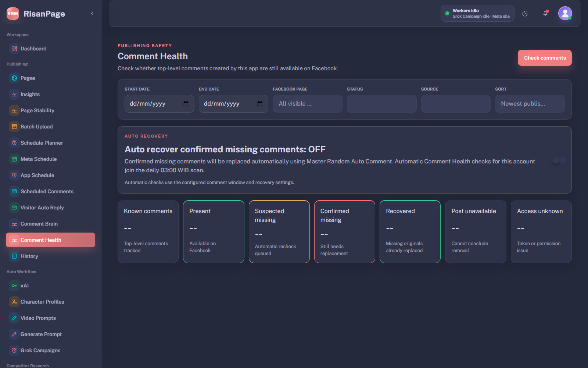Open the user profile avatar
588x368 pixels.
(565, 13)
